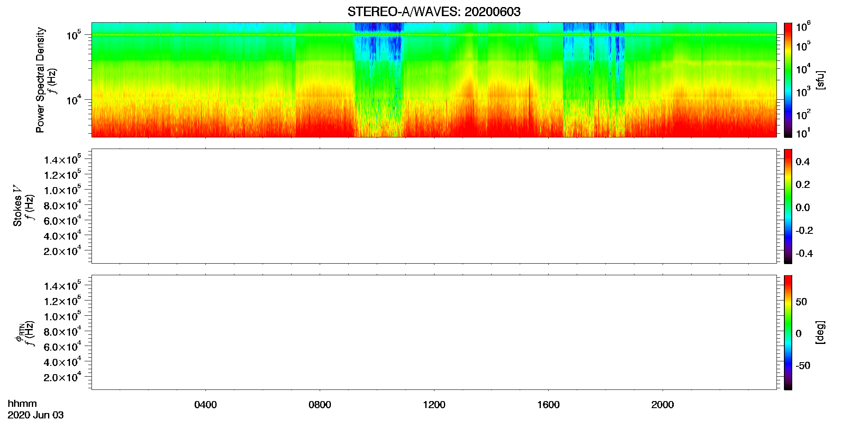Screen dimensions: 868x447
Task: Click the 1.4×10^5 tick of the Stokes V panel
Action: click(63, 159)
